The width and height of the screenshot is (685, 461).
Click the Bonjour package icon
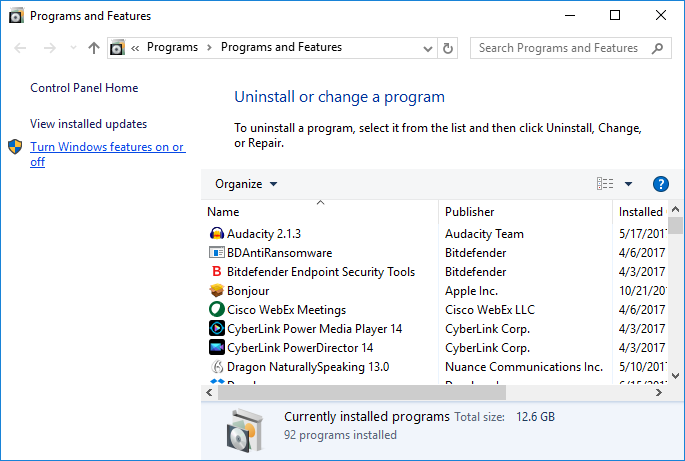point(217,290)
